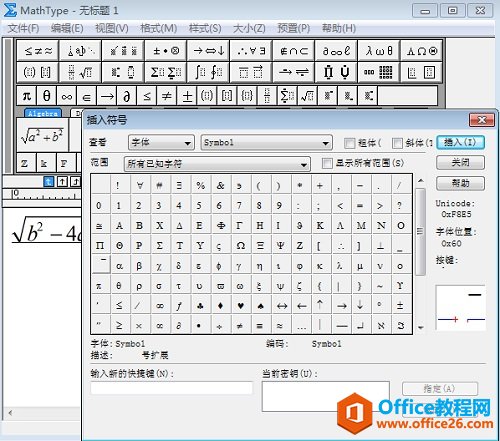Open the spaces and ellipses palette

point(80,51)
